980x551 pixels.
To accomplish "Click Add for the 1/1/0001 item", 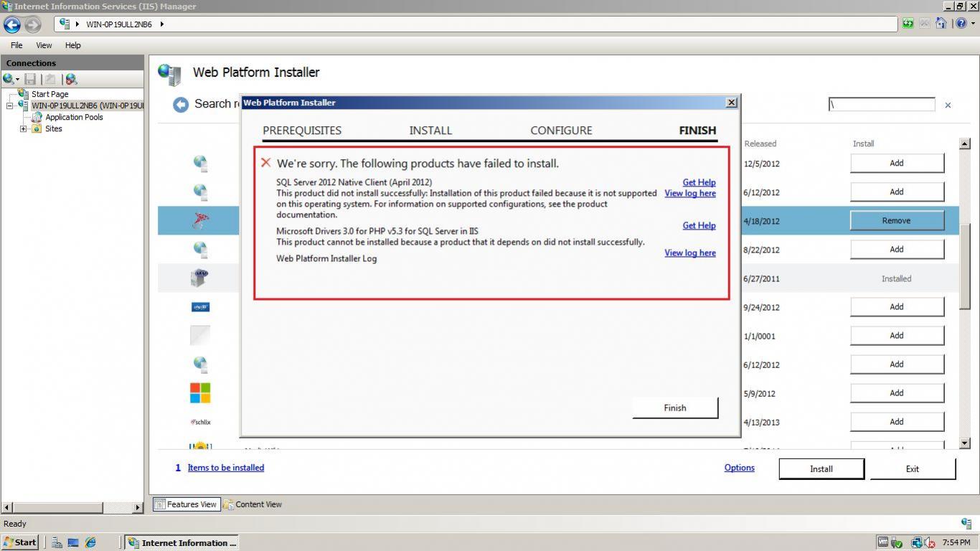I will pyautogui.click(x=897, y=335).
